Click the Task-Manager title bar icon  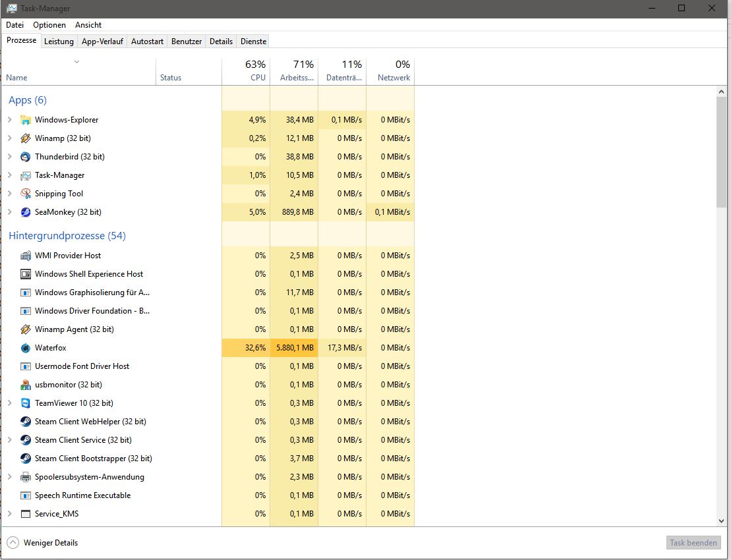[x=12, y=9]
